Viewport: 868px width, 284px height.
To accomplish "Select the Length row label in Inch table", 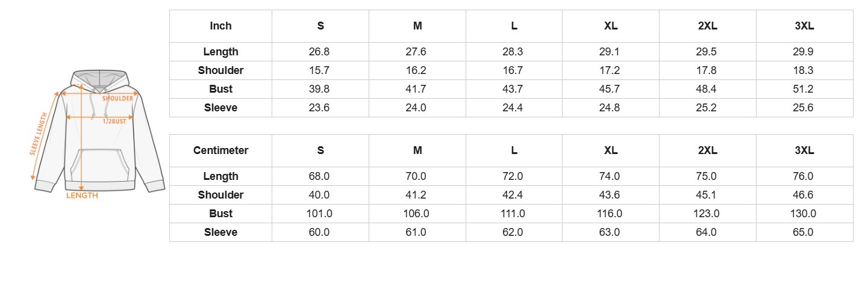I will 220,52.
